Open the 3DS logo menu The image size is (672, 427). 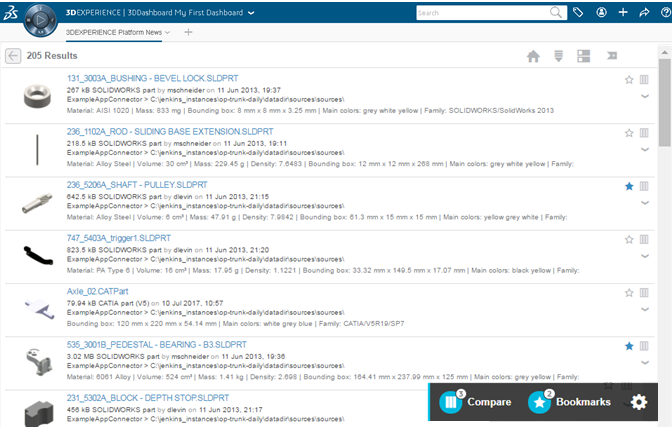coord(11,12)
